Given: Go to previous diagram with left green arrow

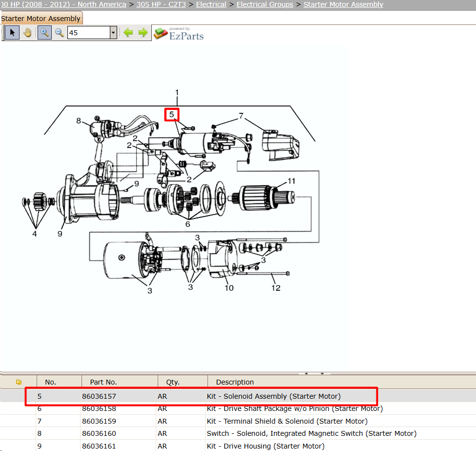Looking at the screenshot, I should click(x=128, y=32).
